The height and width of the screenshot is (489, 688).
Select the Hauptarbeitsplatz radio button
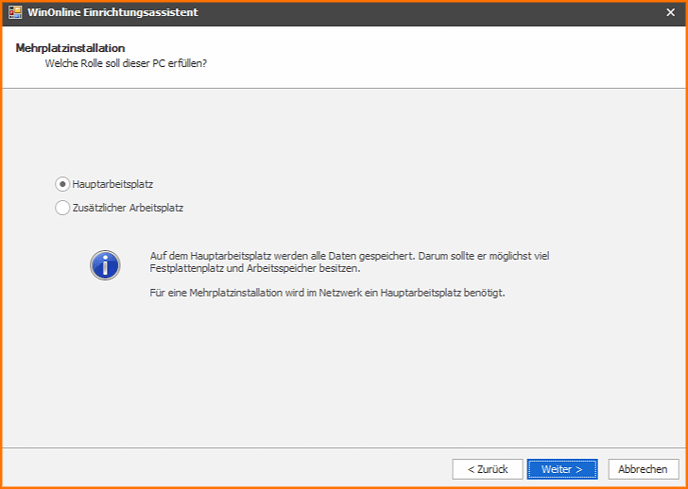[x=63, y=184]
